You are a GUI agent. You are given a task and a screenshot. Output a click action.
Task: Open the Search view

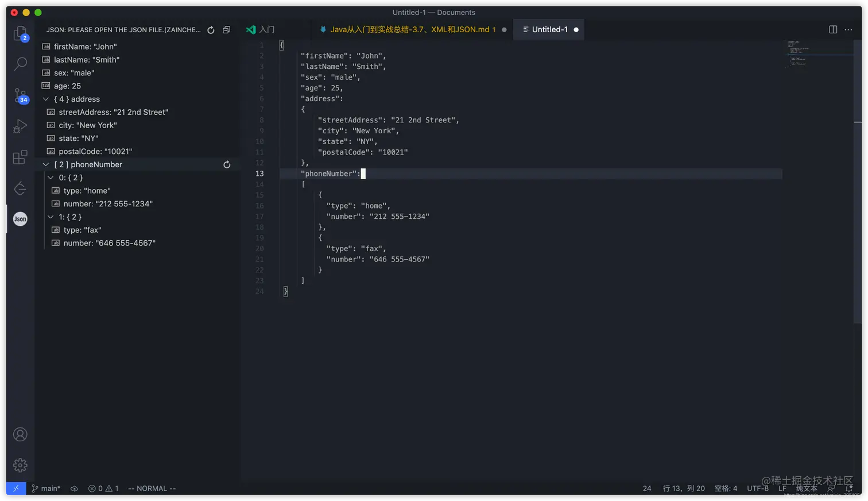(20, 64)
